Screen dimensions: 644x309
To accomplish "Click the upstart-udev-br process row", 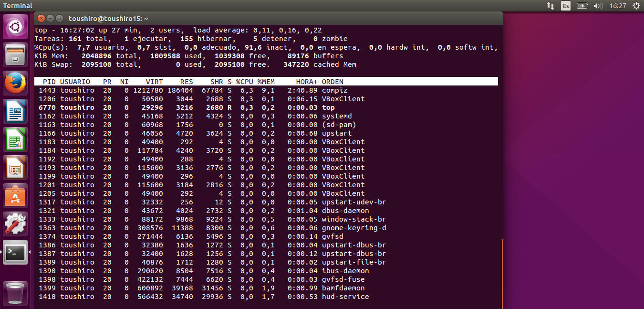I will point(266,202).
